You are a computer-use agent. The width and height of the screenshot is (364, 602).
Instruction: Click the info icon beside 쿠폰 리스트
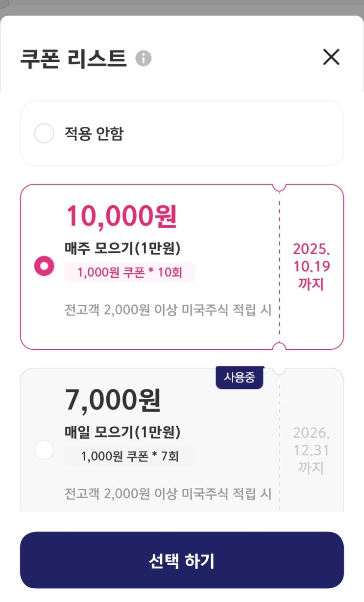(x=144, y=58)
